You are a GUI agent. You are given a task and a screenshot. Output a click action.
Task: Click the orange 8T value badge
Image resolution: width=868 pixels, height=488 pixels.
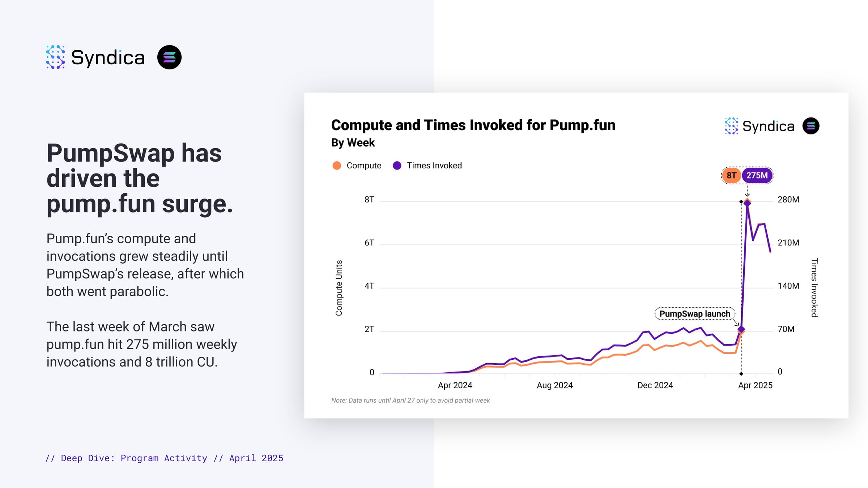tap(731, 175)
